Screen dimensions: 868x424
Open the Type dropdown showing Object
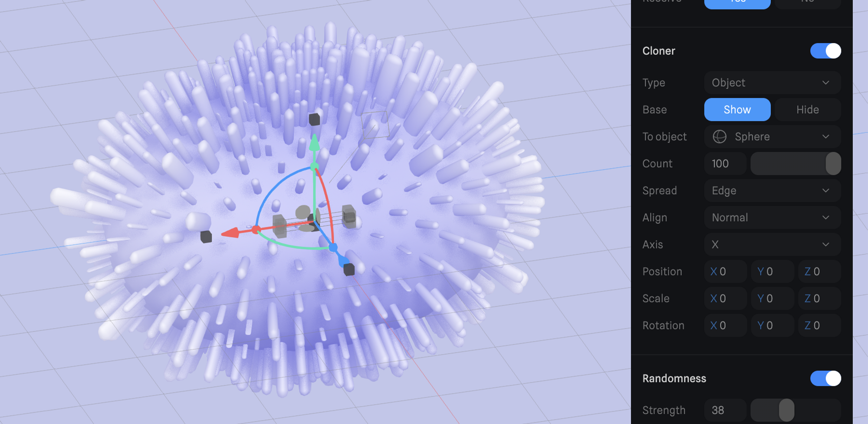pos(772,83)
